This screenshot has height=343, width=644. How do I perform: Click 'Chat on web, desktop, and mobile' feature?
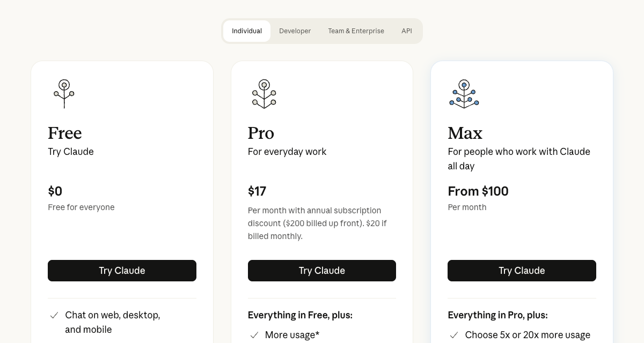[x=113, y=322]
